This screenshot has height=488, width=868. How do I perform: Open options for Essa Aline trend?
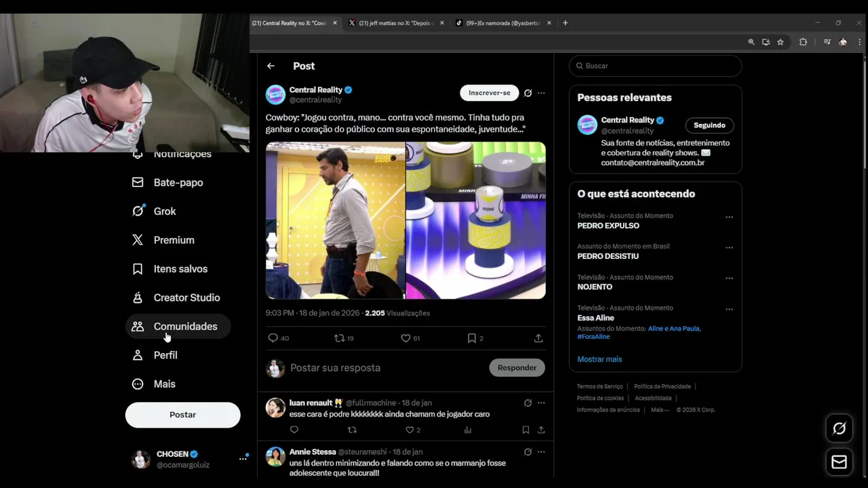729,309
